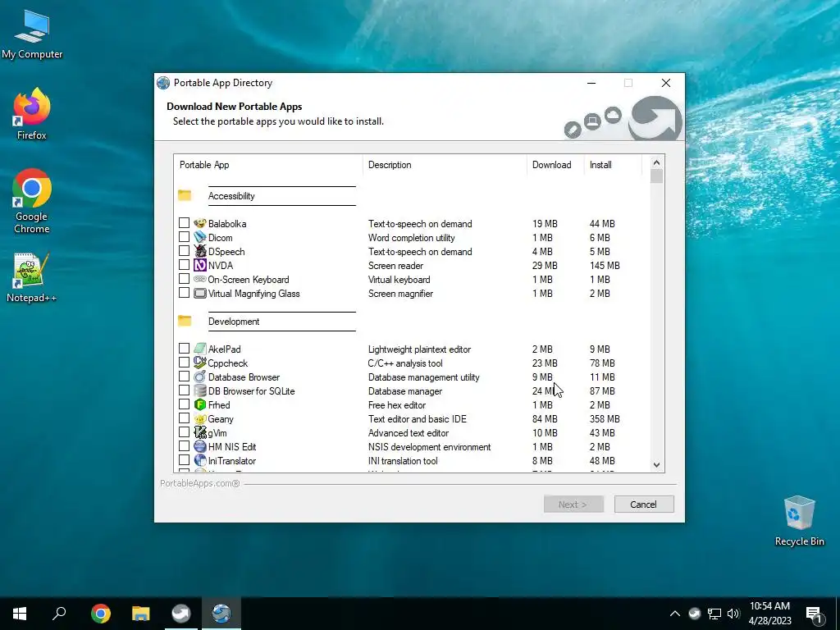The image size is (840, 630).
Task: Click the Development category folder icon
Action: tap(185, 321)
